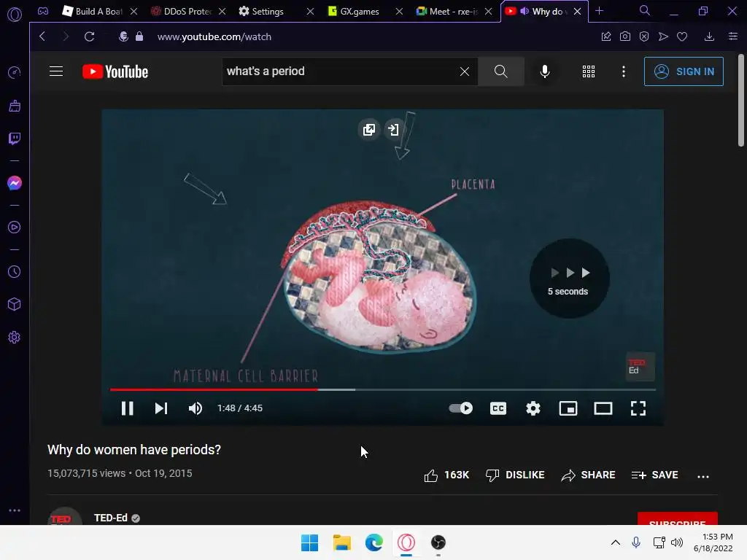This screenshot has height=560, width=747.
Task: Open GX Cleaner icon in sidebar
Action: 15,106
